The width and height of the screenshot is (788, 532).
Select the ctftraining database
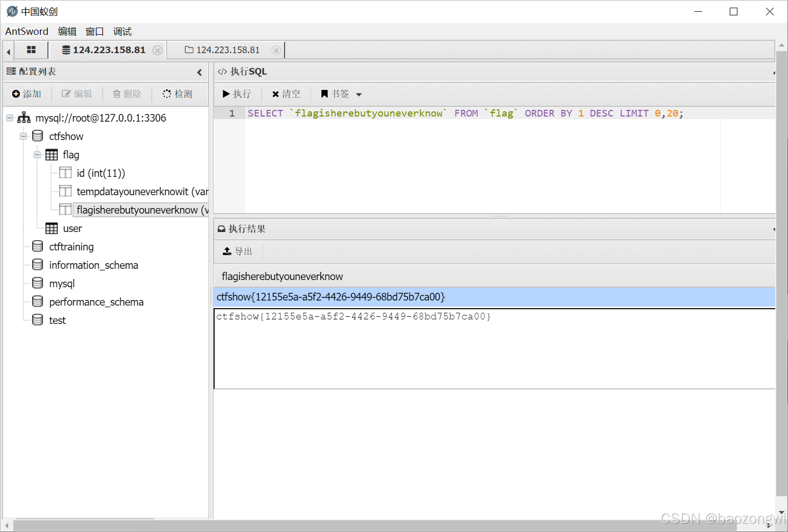pyautogui.click(x=72, y=246)
